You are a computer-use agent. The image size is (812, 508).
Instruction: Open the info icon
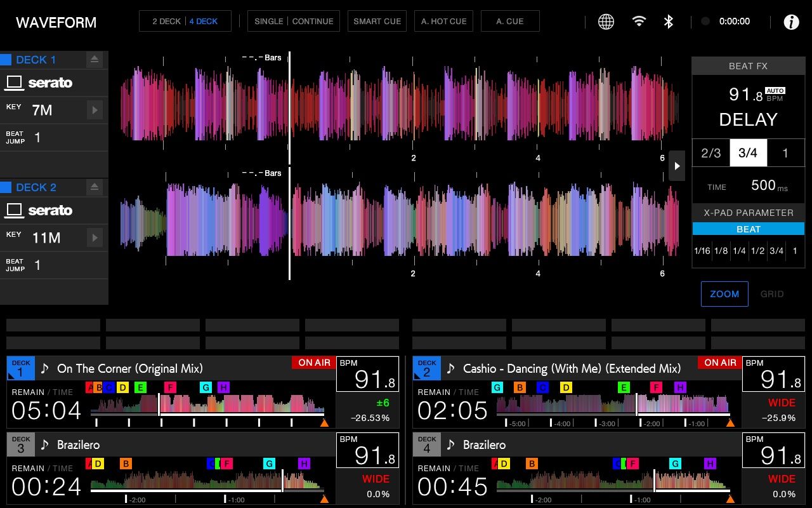tap(791, 22)
